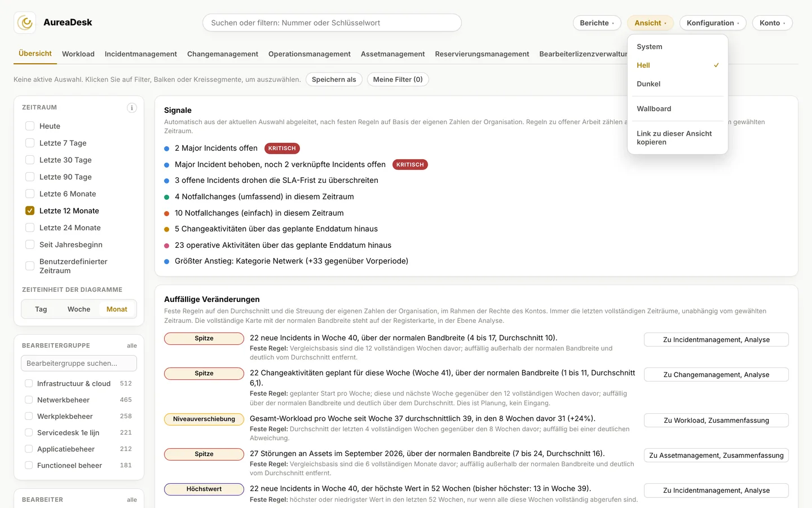Open Meine Filter (0)
The height and width of the screenshot is (508, 812).
click(x=398, y=80)
